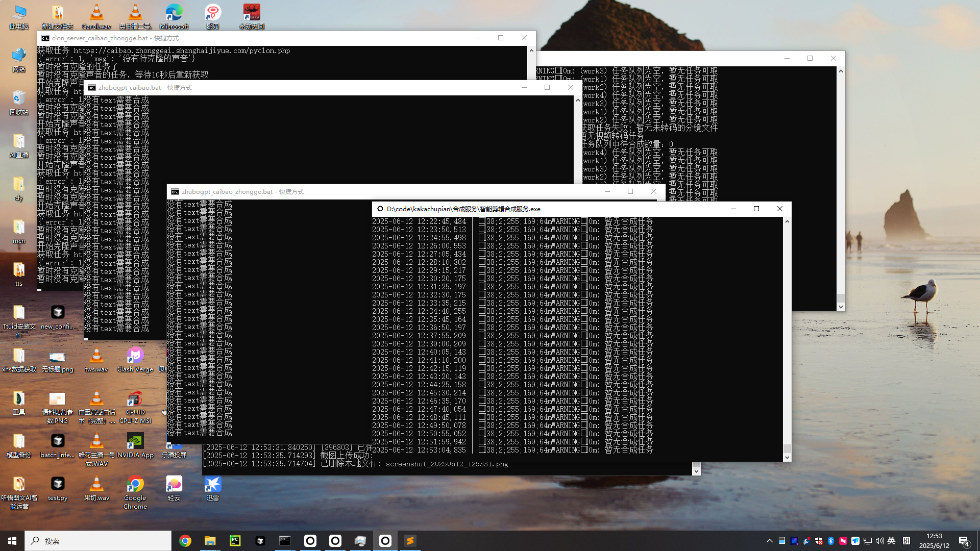Toggle the Bluetooth tray icon

831,541
